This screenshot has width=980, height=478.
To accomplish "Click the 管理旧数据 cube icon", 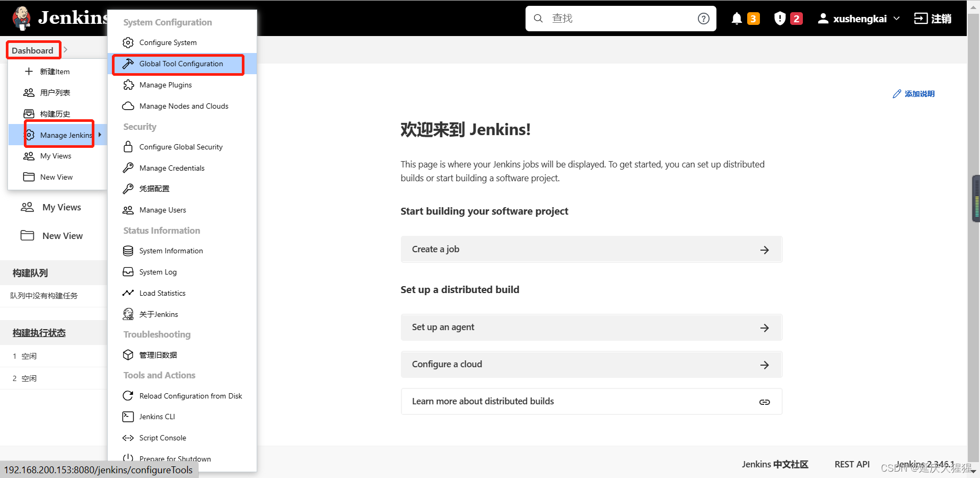I will click(x=128, y=355).
